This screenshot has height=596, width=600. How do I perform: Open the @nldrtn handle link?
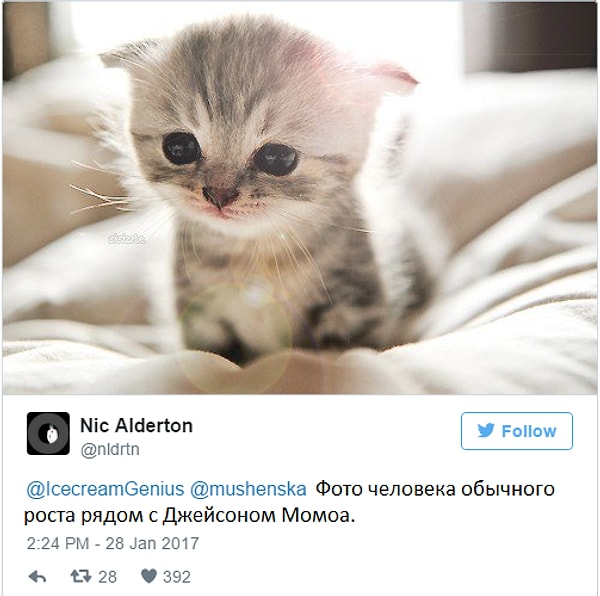pyautogui.click(x=110, y=449)
